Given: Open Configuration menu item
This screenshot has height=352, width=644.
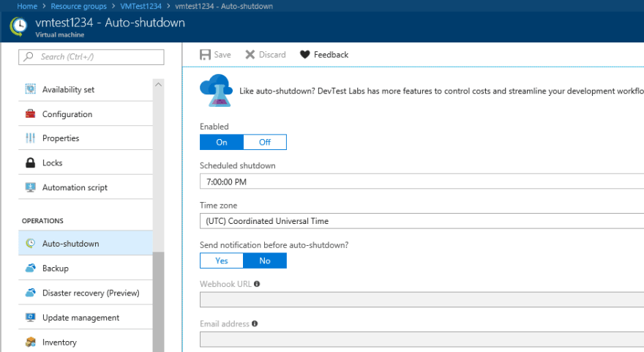Looking at the screenshot, I should coord(86,113).
